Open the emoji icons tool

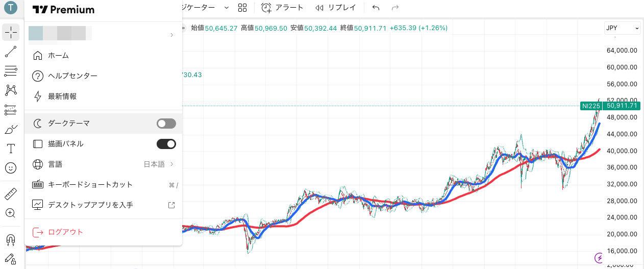click(10, 168)
